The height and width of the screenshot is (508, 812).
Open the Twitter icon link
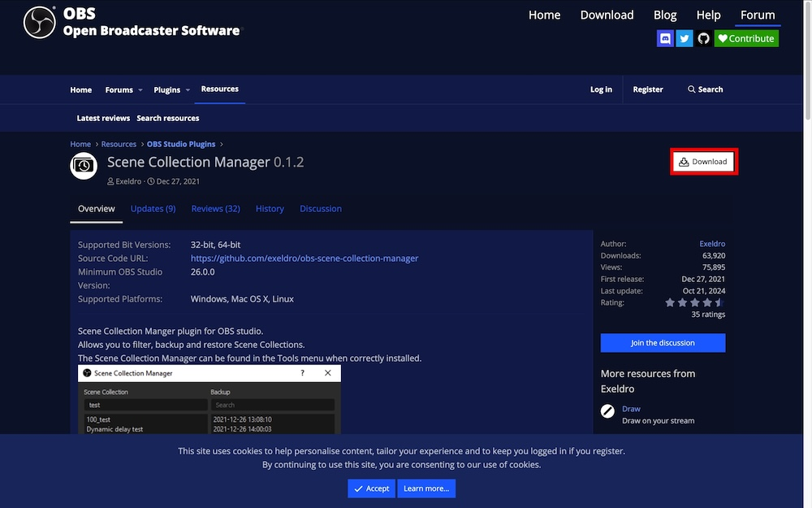[684, 38]
